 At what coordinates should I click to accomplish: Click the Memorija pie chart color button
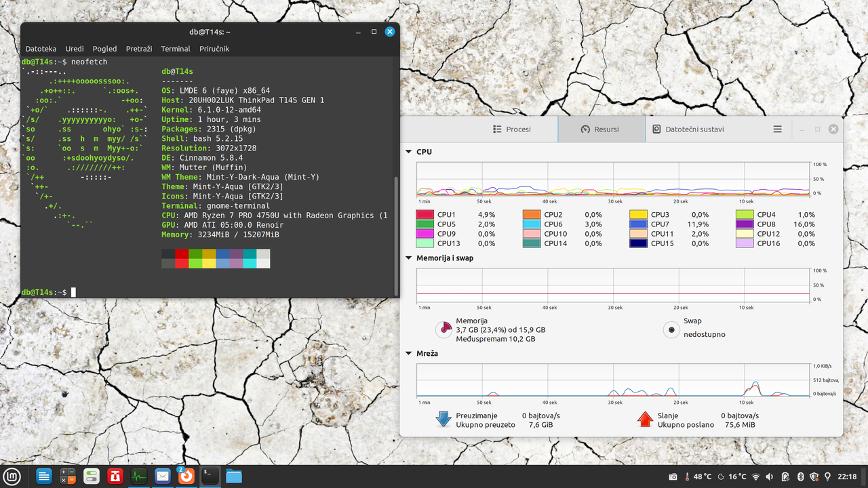pyautogui.click(x=443, y=329)
